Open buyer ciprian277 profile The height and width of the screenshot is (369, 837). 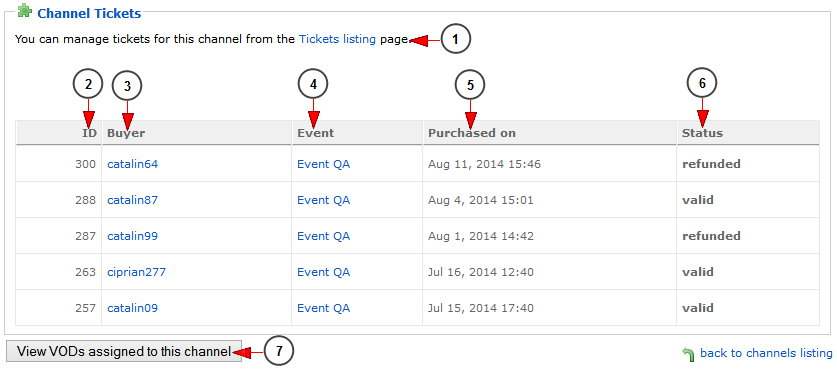tap(137, 272)
